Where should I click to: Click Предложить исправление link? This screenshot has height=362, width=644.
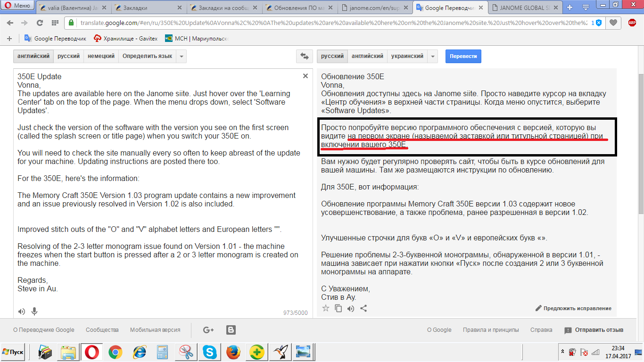point(573,308)
